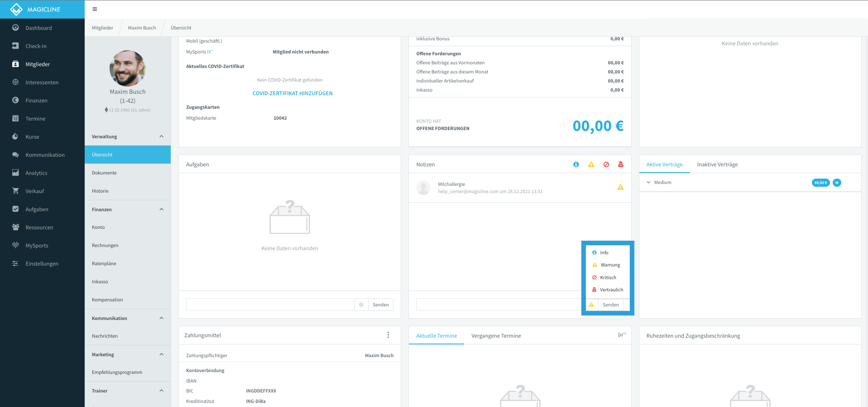Click the hamburger menu icon in top bar
The height and width of the screenshot is (407, 868).
coord(95,9)
